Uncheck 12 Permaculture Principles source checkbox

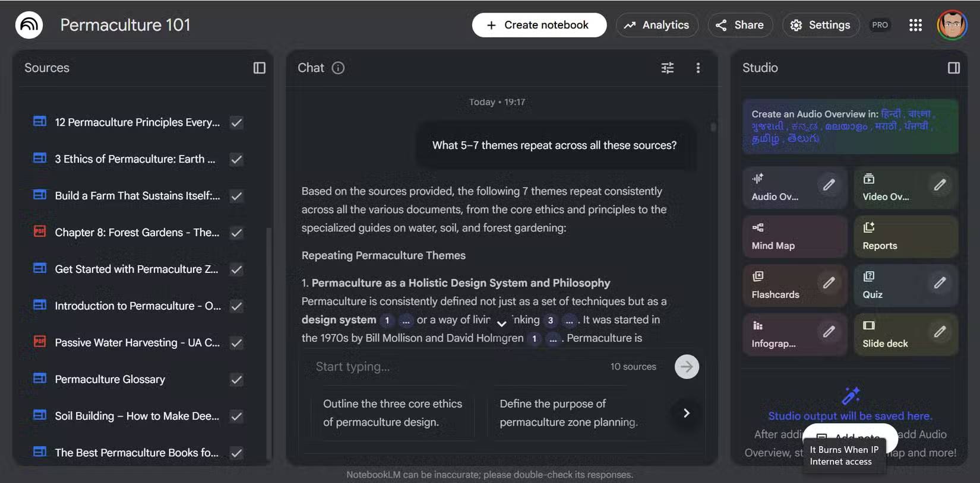(236, 123)
